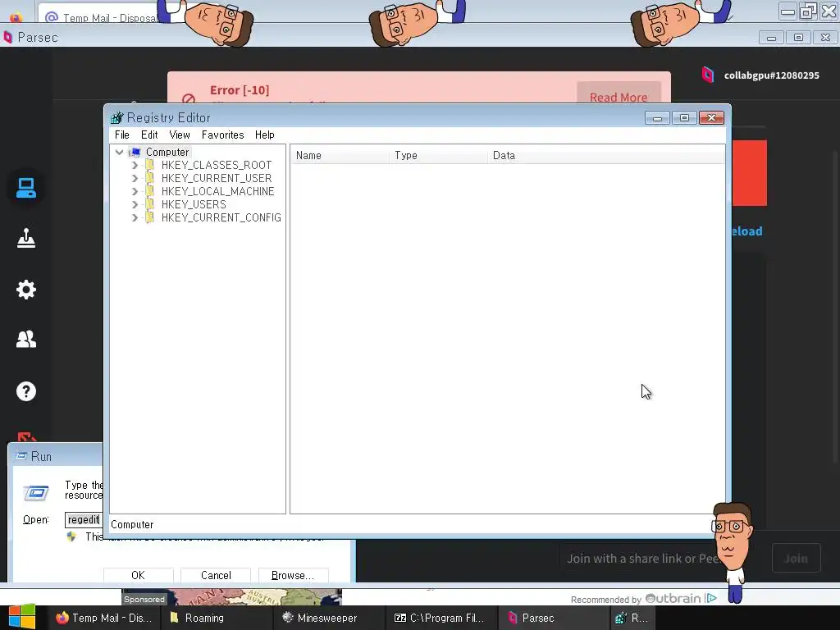The height and width of the screenshot is (630, 840).
Task: Open the Favorites menu in Registry Editor
Action: (223, 135)
